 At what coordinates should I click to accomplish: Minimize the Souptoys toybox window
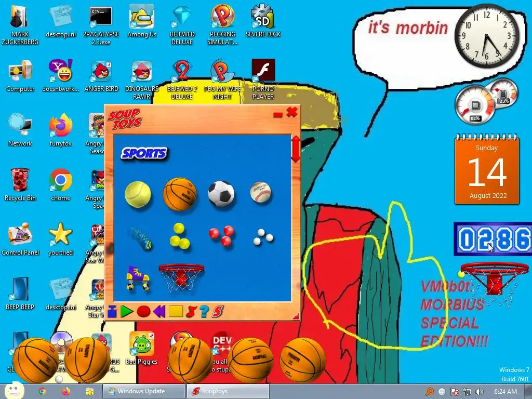pos(277,115)
